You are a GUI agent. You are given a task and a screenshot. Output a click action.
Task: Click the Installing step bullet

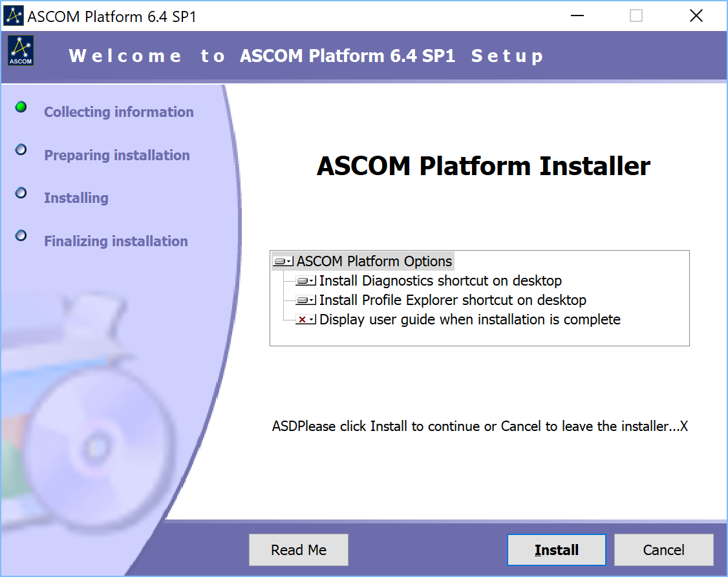point(21,193)
